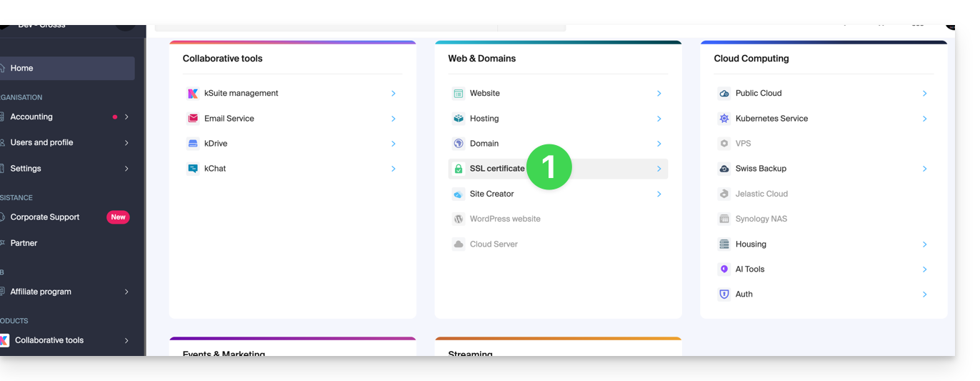Click the kDrive icon
This screenshot has width=980, height=381.
click(192, 144)
